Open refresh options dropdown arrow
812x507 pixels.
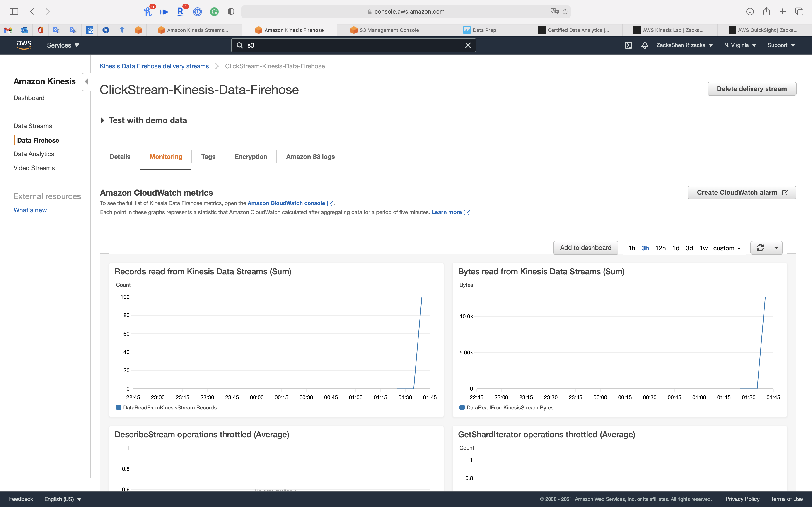coord(776,248)
